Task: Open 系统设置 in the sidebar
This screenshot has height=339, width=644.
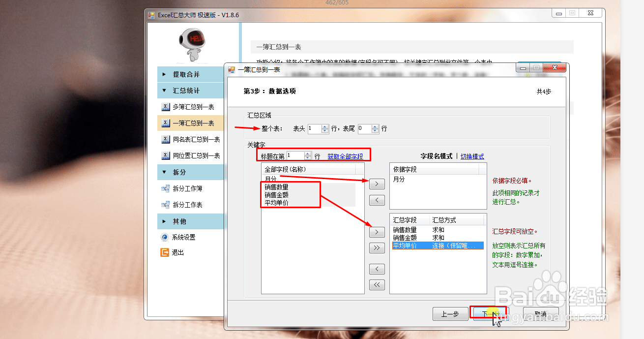Action: 183,237
